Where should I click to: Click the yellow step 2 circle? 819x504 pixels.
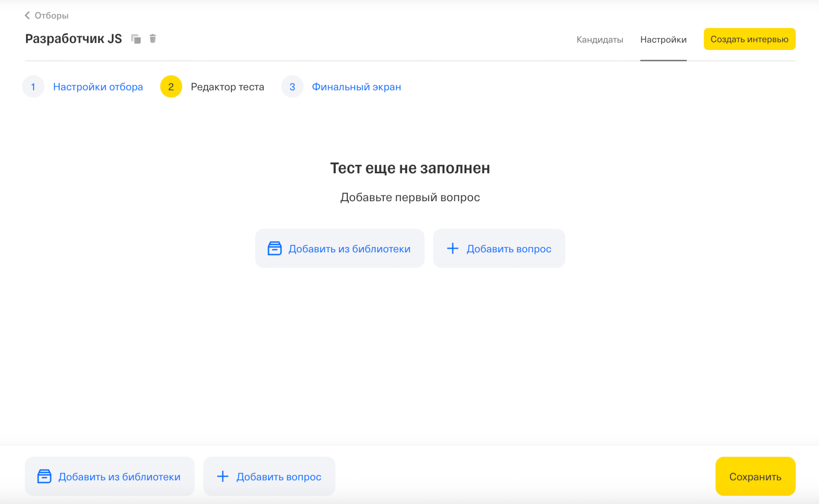pos(171,86)
